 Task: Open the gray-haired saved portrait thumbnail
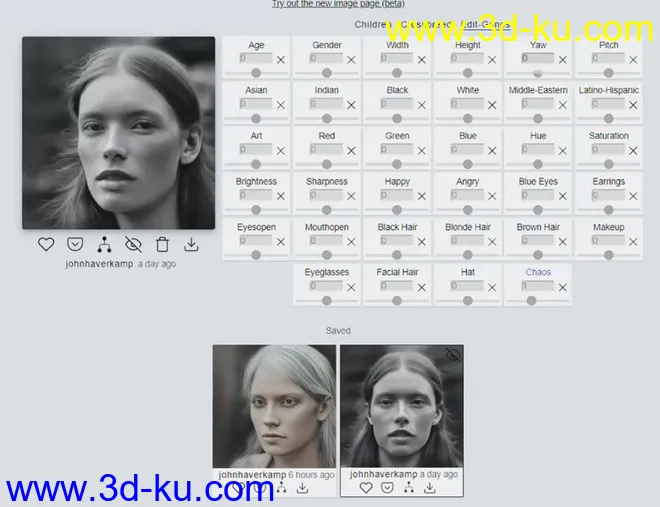click(x=274, y=406)
